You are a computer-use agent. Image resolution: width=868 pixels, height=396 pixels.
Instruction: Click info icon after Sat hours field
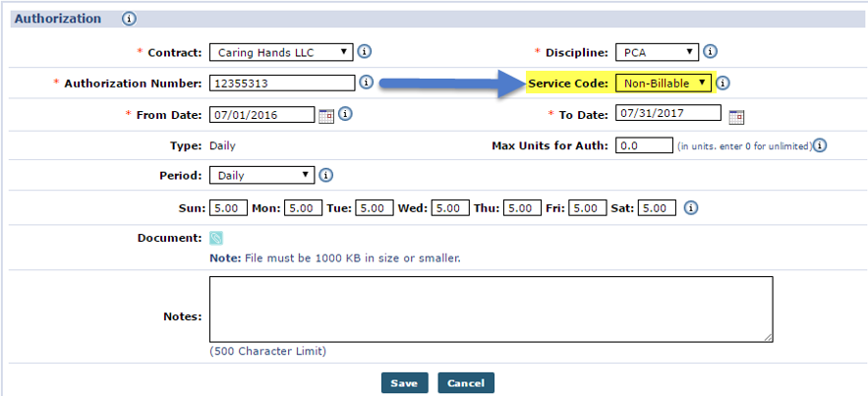[x=691, y=208]
